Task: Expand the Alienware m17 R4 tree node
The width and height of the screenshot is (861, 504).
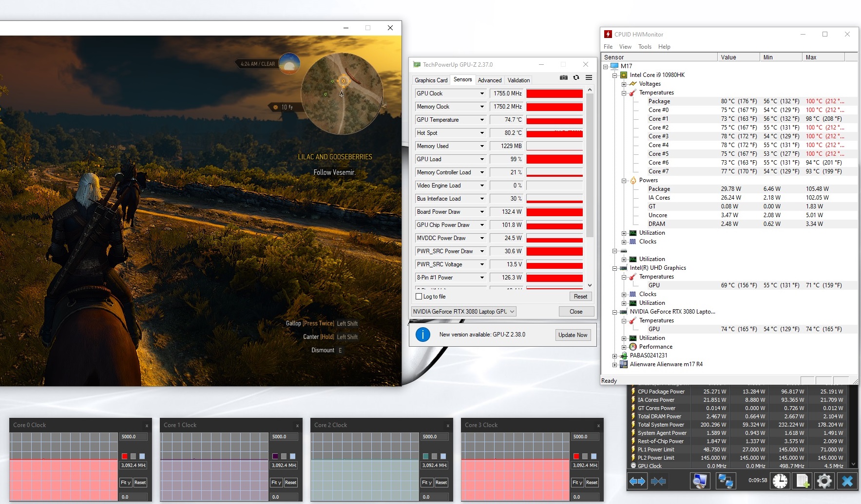Action: (615, 365)
